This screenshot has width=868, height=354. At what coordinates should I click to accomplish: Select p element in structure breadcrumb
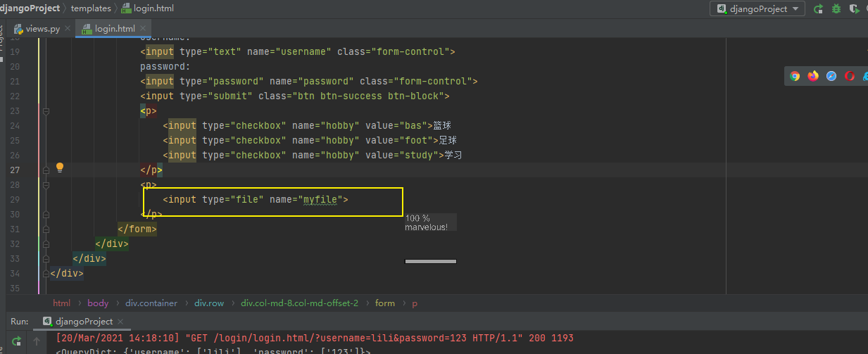(x=415, y=303)
